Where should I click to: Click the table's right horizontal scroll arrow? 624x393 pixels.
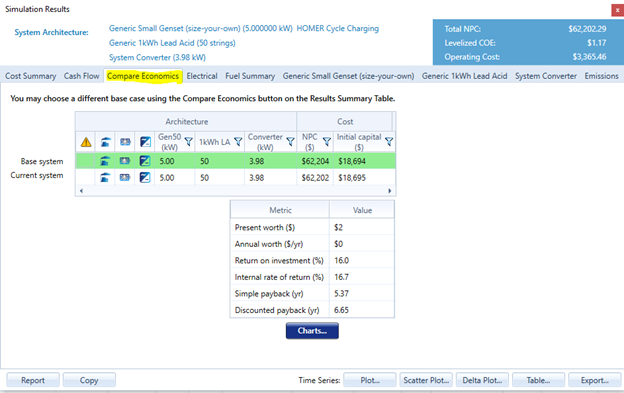(x=390, y=191)
